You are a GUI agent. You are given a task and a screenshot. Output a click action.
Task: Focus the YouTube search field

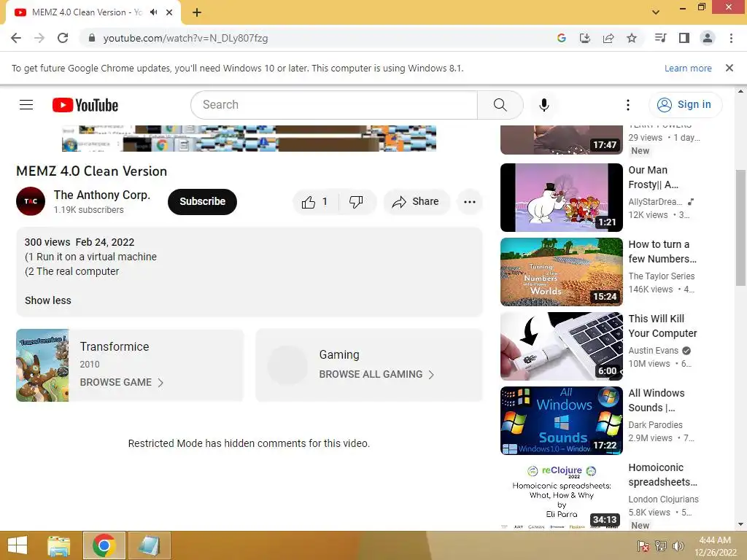point(333,105)
